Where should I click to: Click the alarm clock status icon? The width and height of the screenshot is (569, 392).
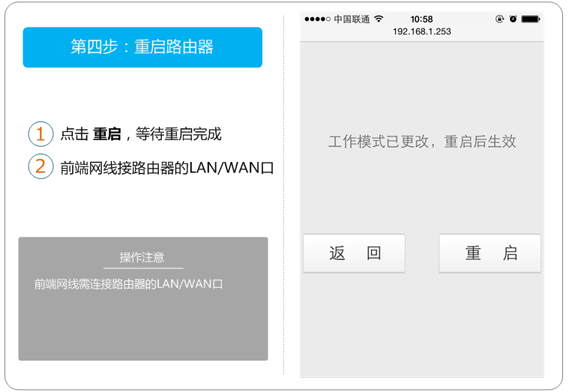[513, 19]
